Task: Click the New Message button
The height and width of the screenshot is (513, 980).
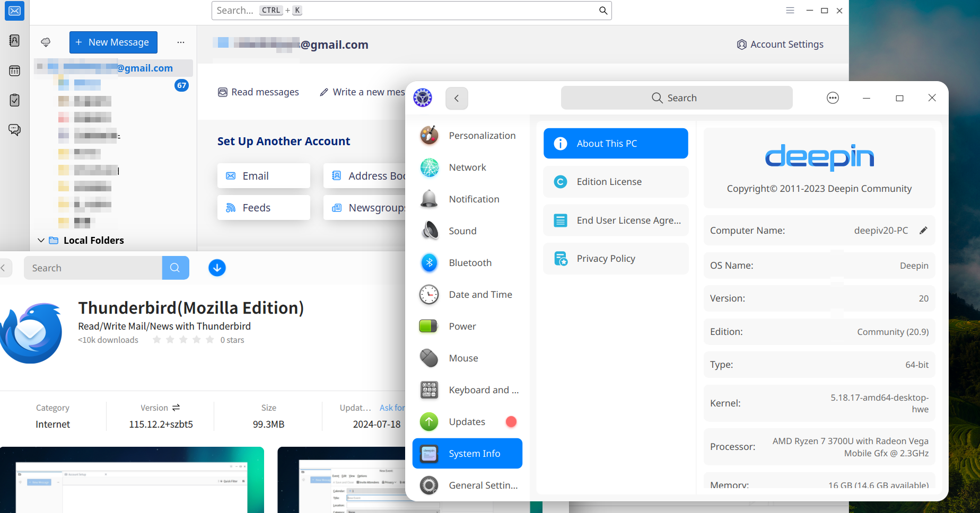Action: (x=113, y=42)
